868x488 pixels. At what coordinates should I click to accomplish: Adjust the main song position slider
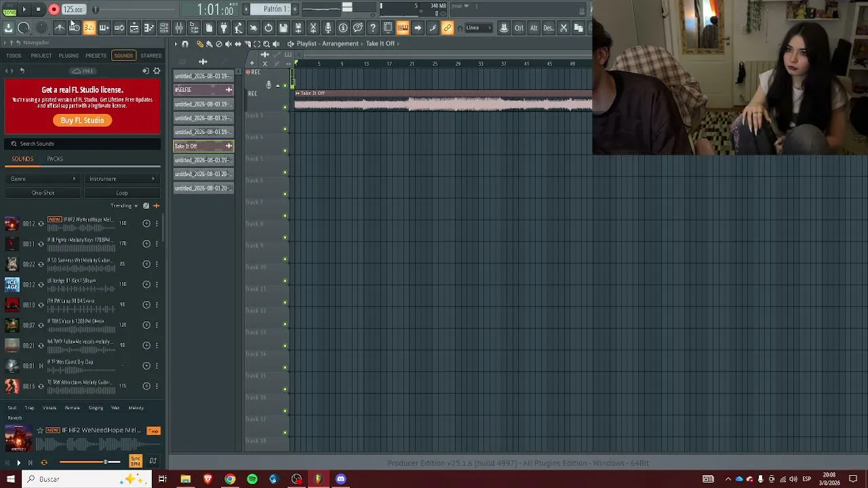click(x=136, y=9)
